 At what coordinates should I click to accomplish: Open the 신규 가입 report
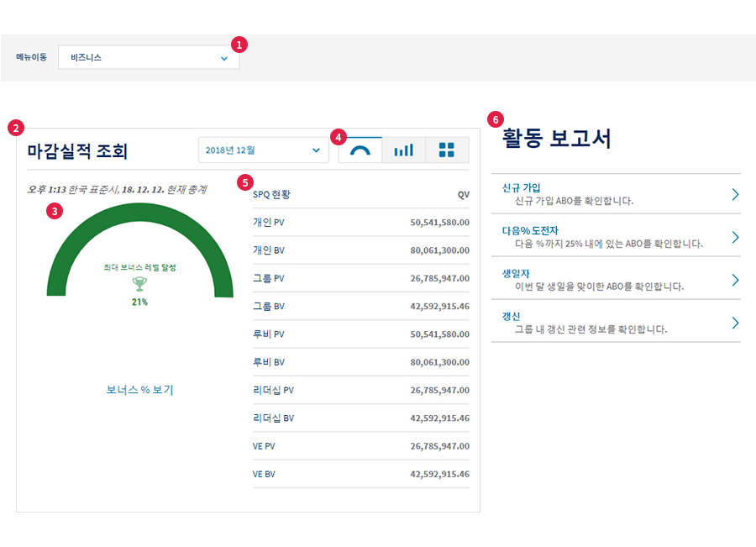(x=616, y=194)
